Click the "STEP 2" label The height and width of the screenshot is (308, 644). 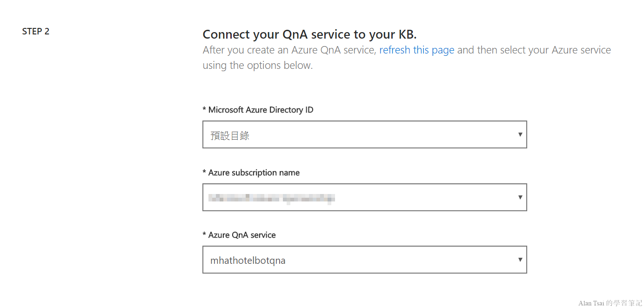pyautogui.click(x=36, y=32)
